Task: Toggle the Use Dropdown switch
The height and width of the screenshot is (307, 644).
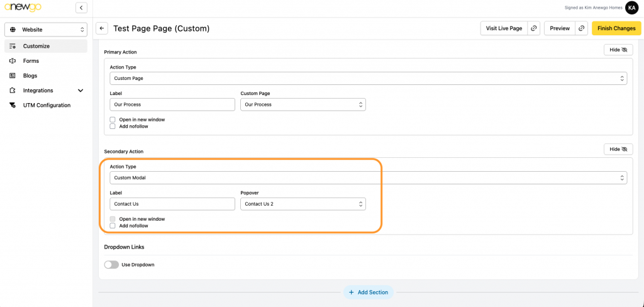Action: pyautogui.click(x=111, y=265)
